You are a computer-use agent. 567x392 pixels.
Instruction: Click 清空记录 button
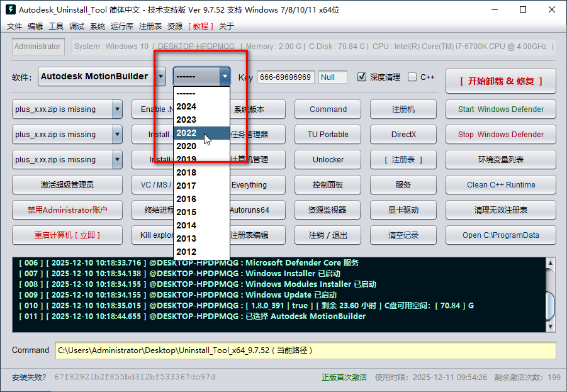click(x=403, y=235)
